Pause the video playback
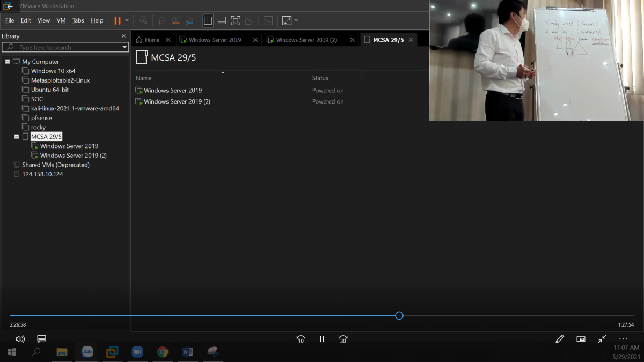644x362 pixels. [x=322, y=339]
